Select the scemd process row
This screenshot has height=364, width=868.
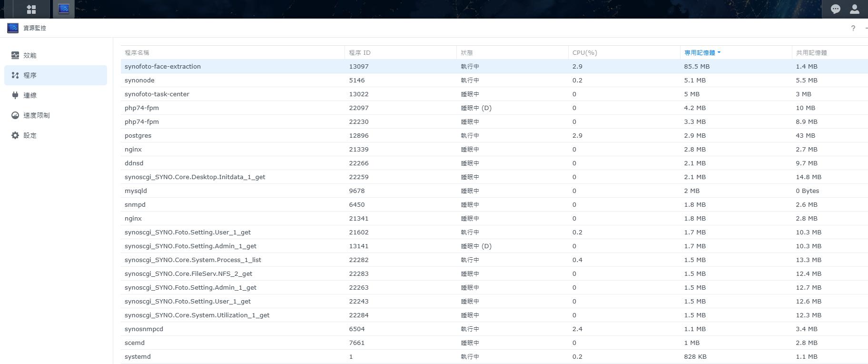pos(494,343)
